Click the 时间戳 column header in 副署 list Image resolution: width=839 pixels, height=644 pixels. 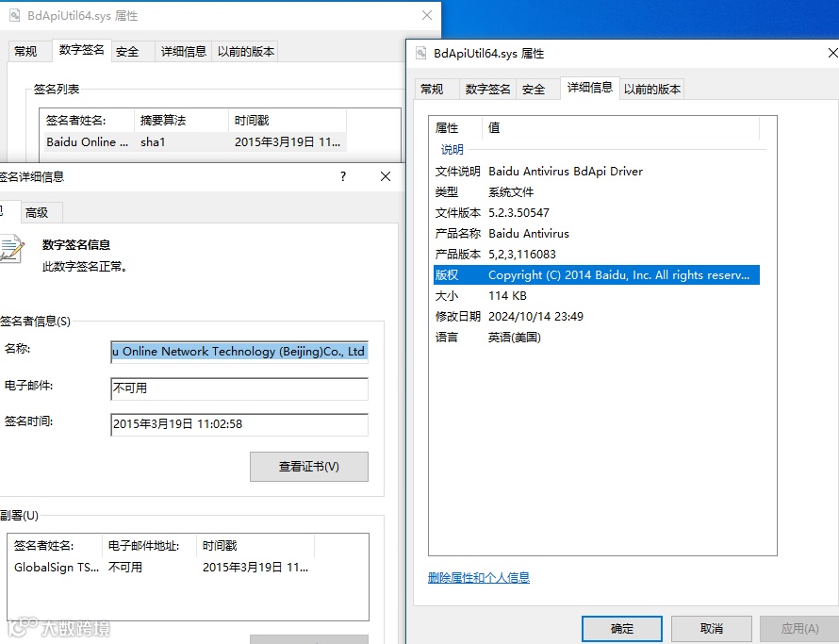[255, 546]
